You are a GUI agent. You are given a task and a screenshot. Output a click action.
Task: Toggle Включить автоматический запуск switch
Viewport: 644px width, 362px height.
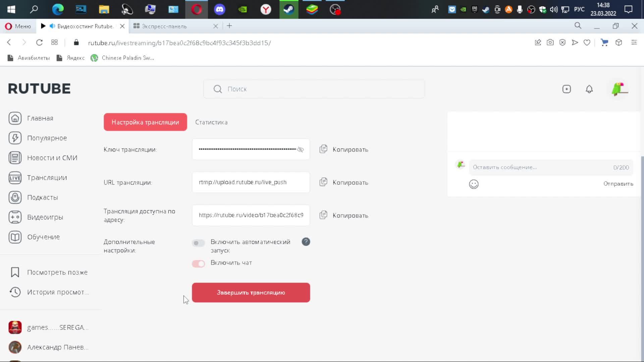(198, 243)
